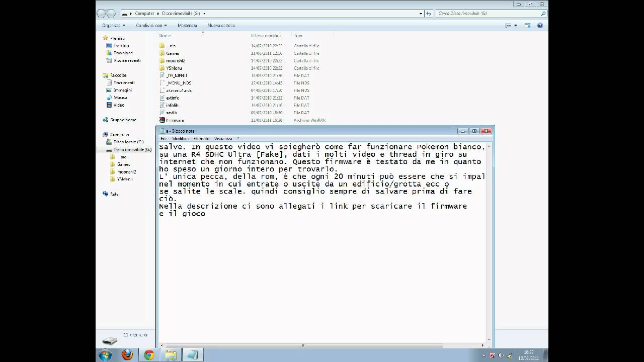Open the Condividi con dropdown
This screenshot has height=362, width=644.
[x=151, y=25]
